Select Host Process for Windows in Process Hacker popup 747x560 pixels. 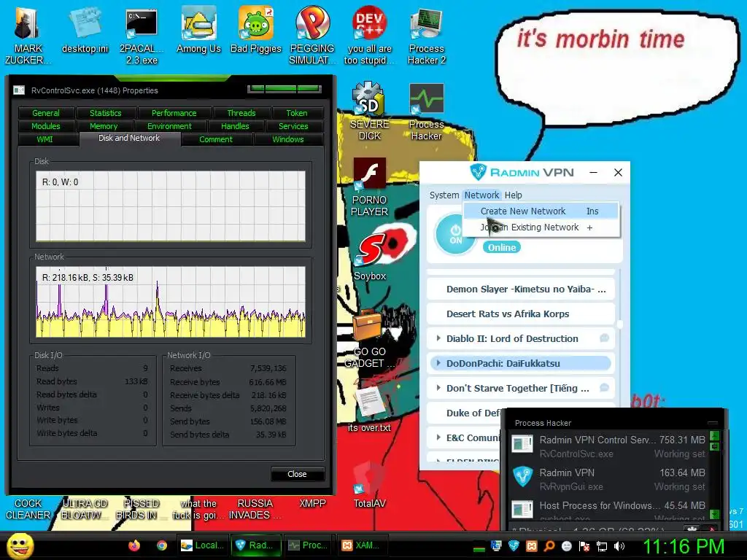coord(608,508)
